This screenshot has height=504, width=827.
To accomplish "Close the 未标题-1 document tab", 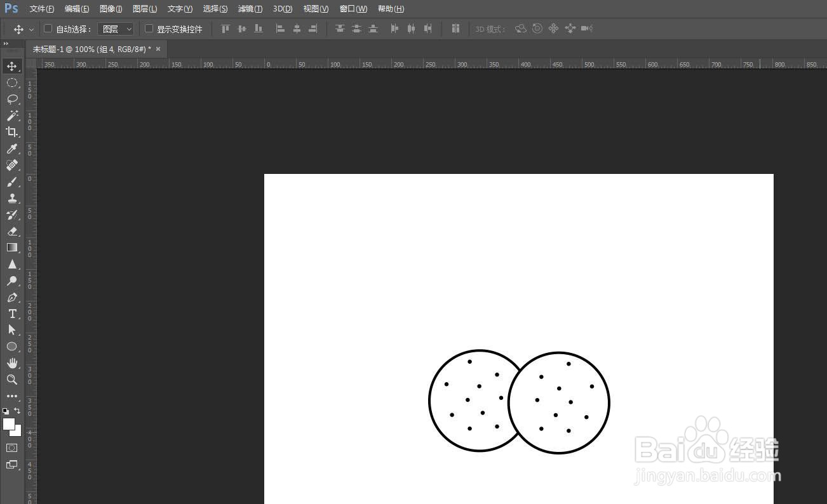I will pyautogui.click(x=158, y=49).
